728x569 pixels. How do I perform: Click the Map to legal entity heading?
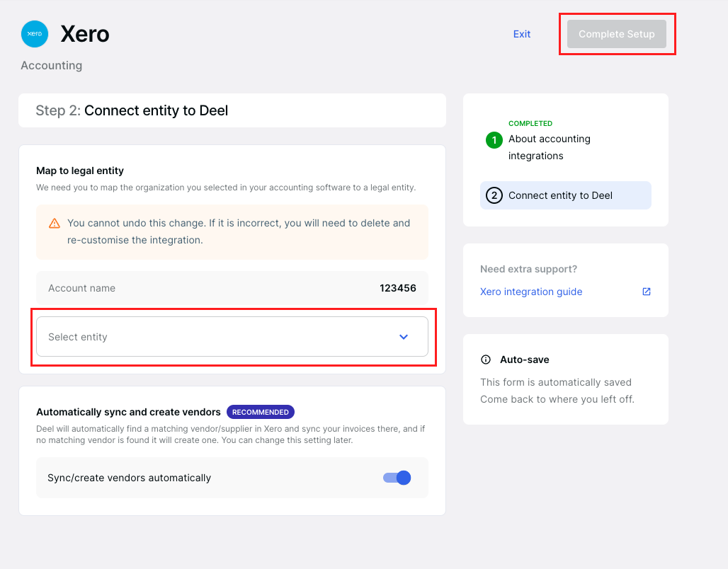[80, 171]
